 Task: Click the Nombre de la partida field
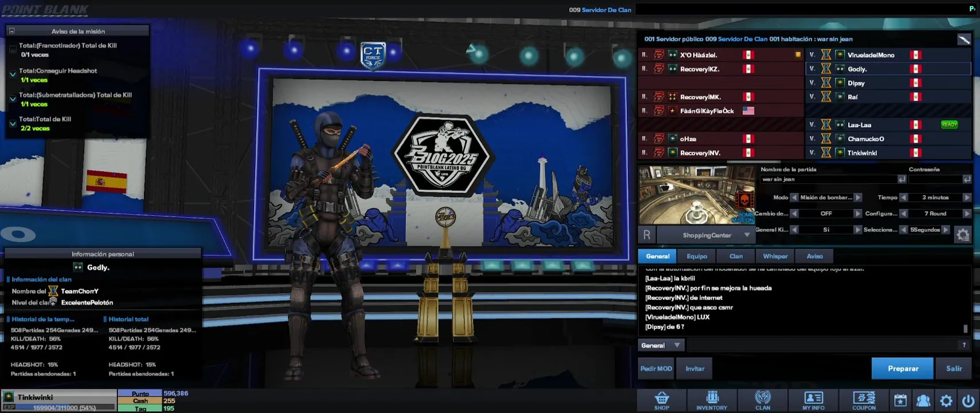coord(828,180)
